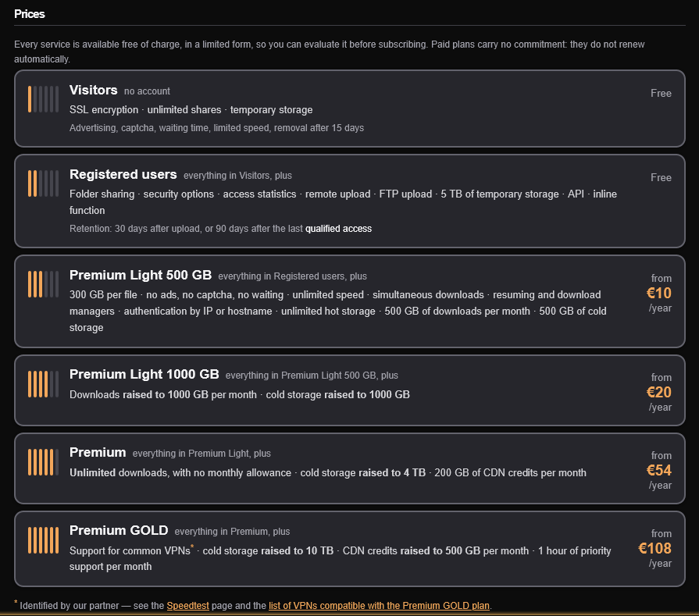Click 'everything in Premium Light 500 GB, plus'

pyautogui.click(x=312, y=376)
